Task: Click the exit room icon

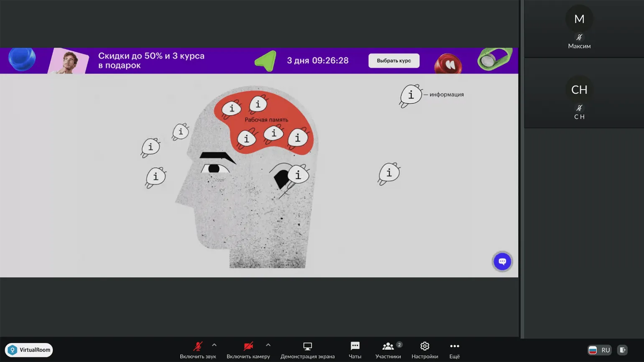Action: click(623, 350)
